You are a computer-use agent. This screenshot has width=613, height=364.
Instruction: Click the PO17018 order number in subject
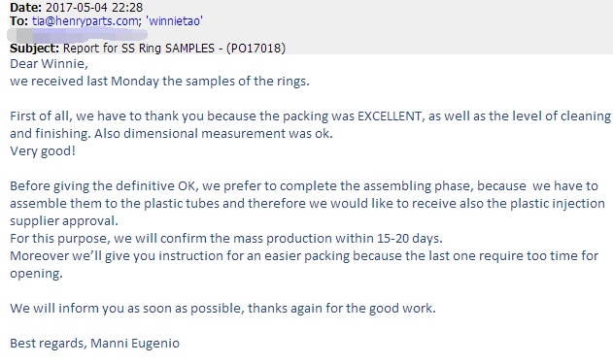click(255, 49)
